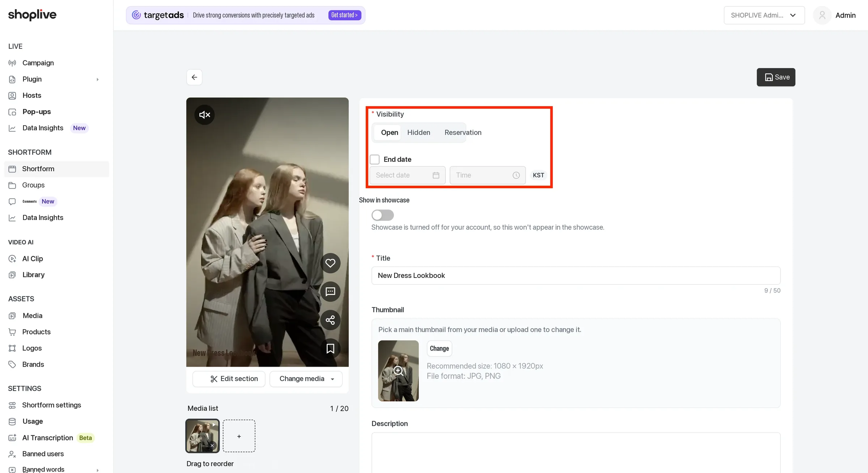
Task: Open the Change media dropdown
Action: click(x=306, y=379)
